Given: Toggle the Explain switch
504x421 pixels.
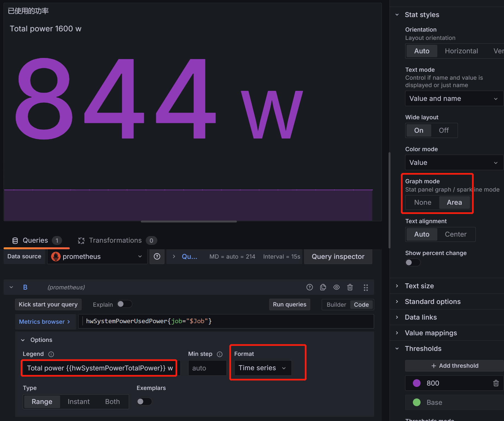Looking at the screenshot, I should 125,304.
